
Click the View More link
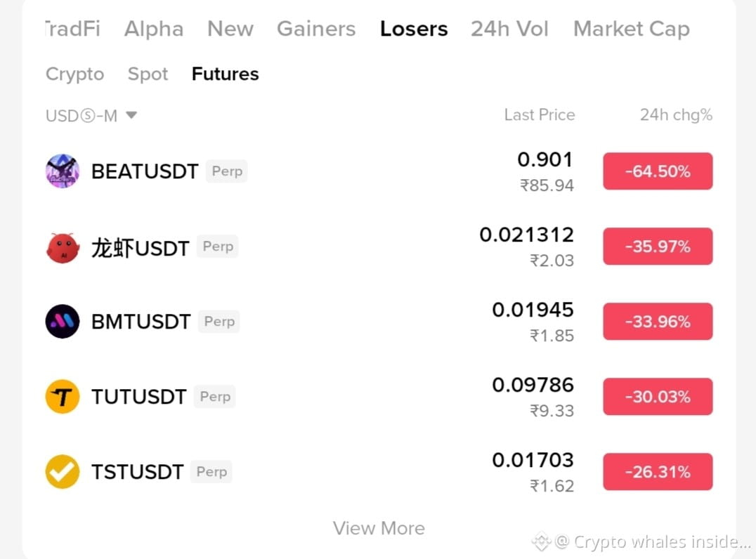tap(379, 529)
